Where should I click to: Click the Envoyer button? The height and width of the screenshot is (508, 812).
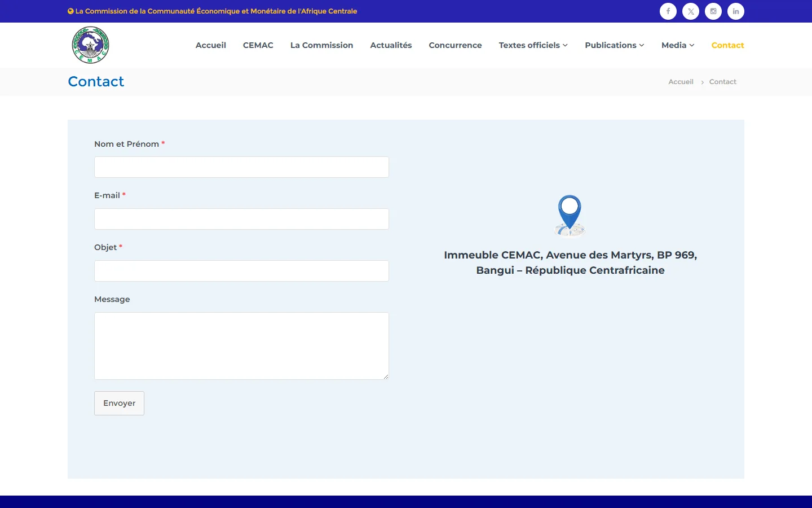tap(119, 403)
